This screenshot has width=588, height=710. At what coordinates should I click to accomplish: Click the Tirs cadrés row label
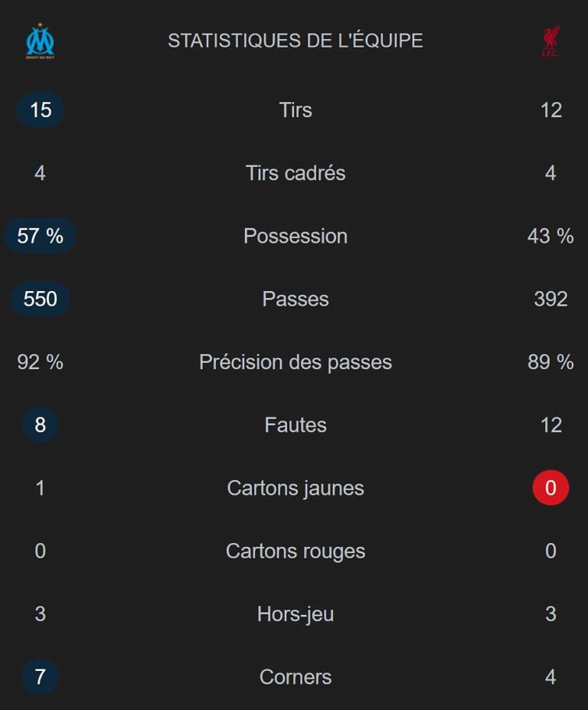296,173
